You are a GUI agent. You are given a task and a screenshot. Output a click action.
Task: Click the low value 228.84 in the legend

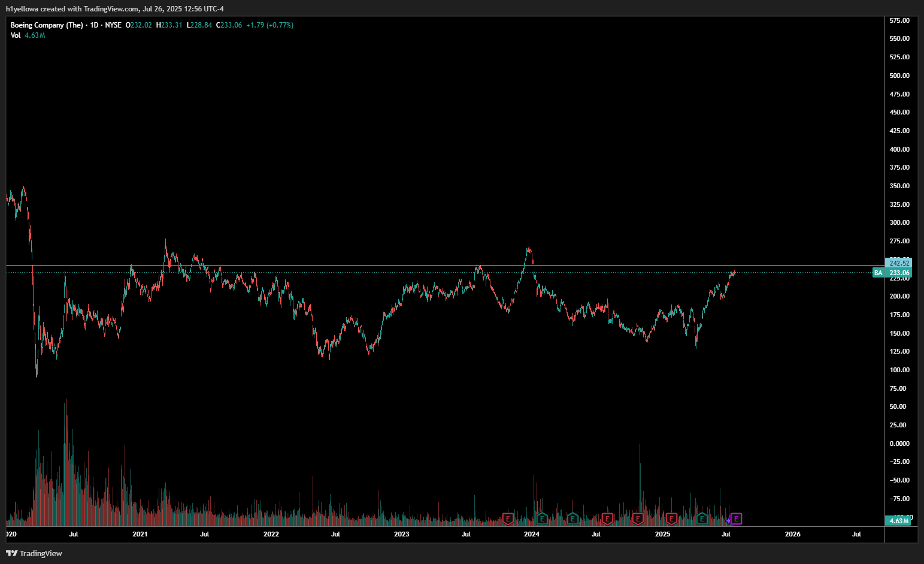tap(201, 25)
